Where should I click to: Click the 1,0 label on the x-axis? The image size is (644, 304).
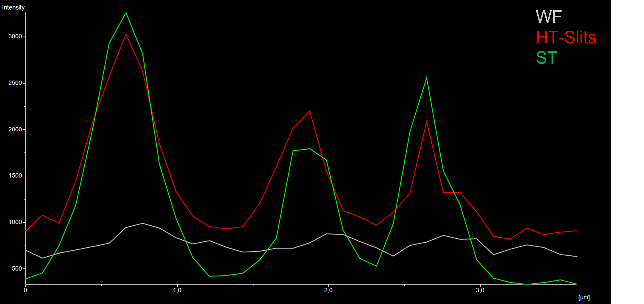click(177, 290)
